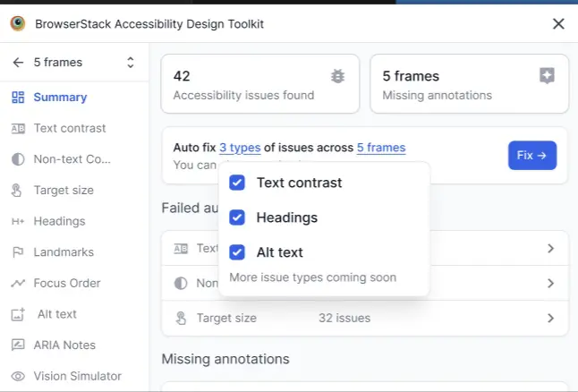The image size is (578, 392).
Task: Select the Summary sidebar icon
Action: click(x=18, y=98)
